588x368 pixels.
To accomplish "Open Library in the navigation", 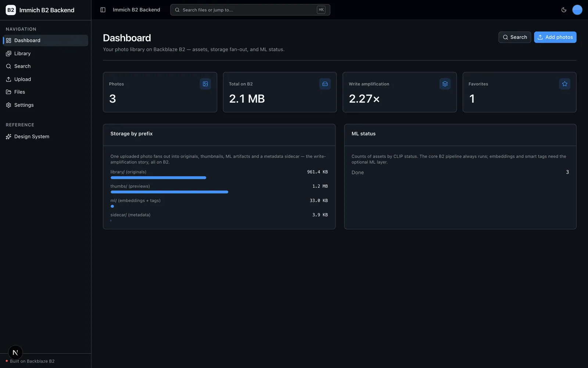I will tap(46, 53).
